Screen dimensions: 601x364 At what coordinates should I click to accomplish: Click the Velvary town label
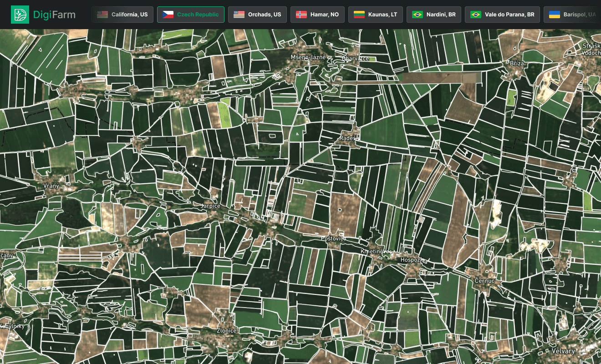point(563,351)
